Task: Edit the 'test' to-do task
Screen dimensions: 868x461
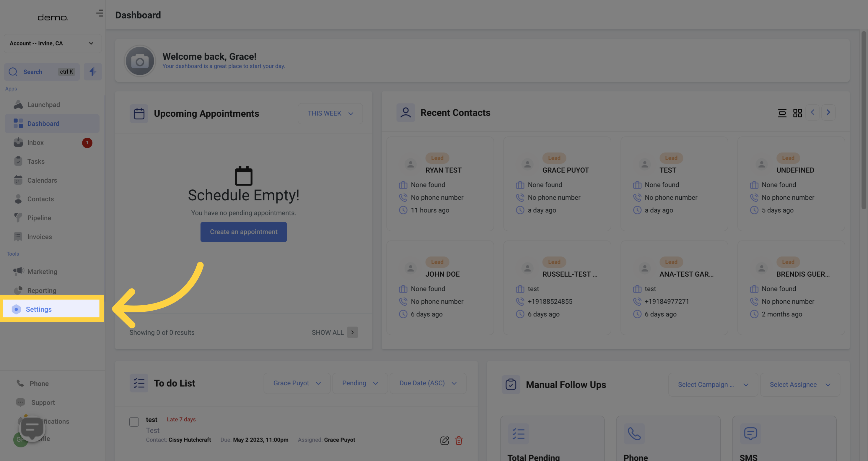Action: click(444, 440)
